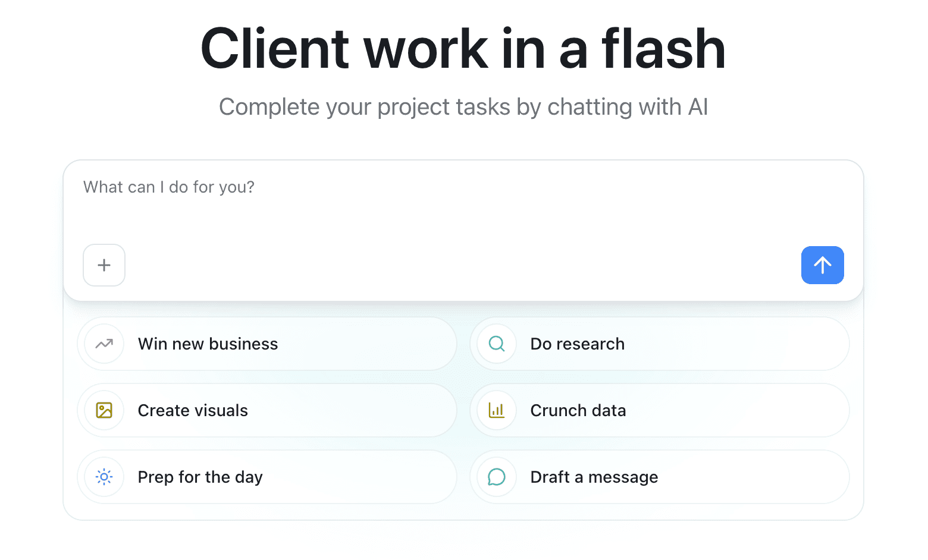Click the Client work in a flash heading
The height and width of the screenshot is (560, 928).
(463, 49)
